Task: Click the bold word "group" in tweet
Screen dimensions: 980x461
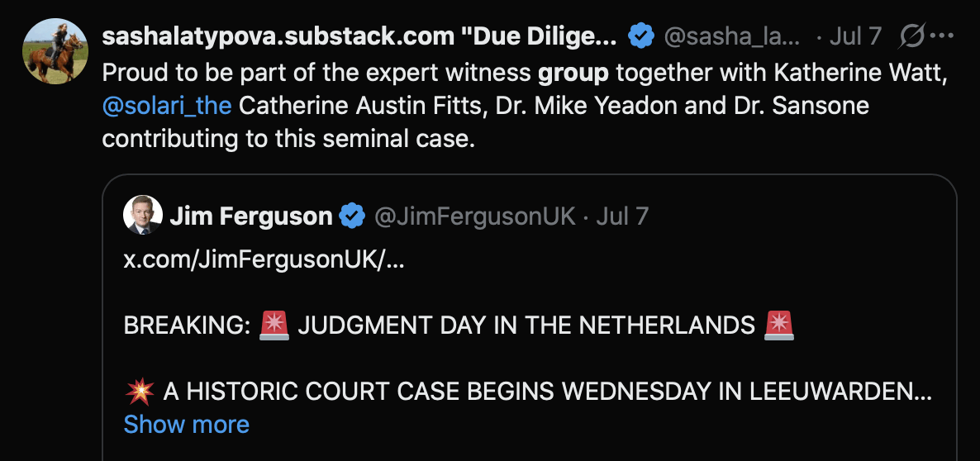Action: 573,73
